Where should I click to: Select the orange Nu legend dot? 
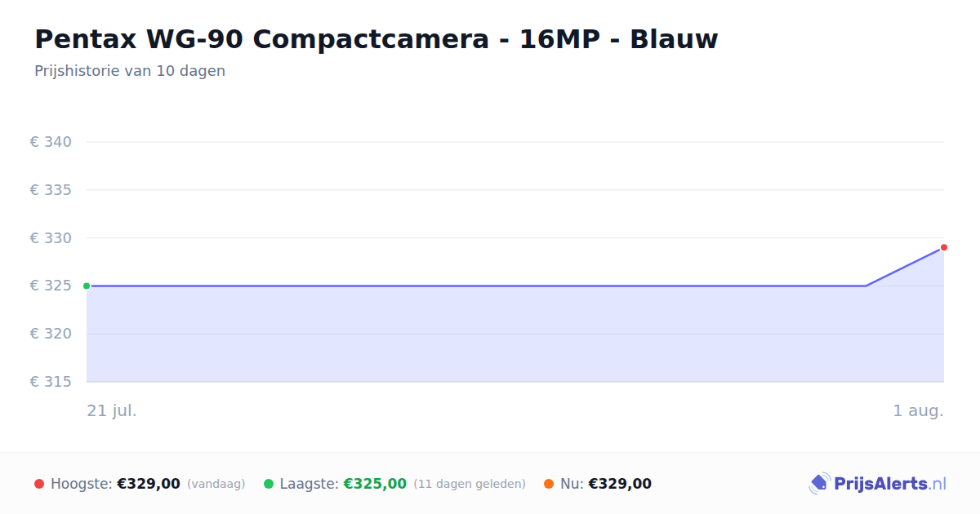549,484
